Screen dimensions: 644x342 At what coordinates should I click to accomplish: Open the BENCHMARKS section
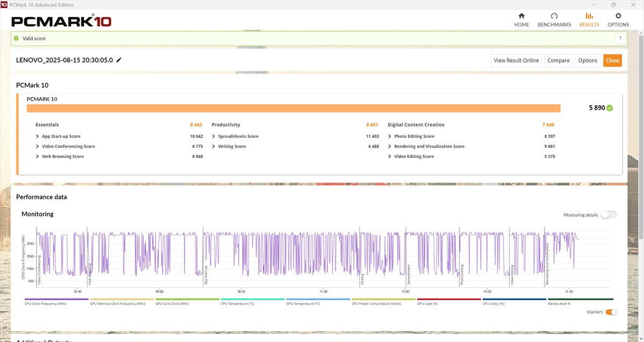[x=554, y=20]
